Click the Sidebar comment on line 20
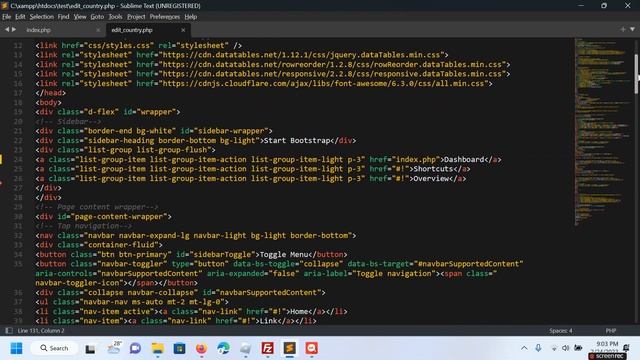The height and width of the screenshot is (360, 640). [x=68, y=122]
